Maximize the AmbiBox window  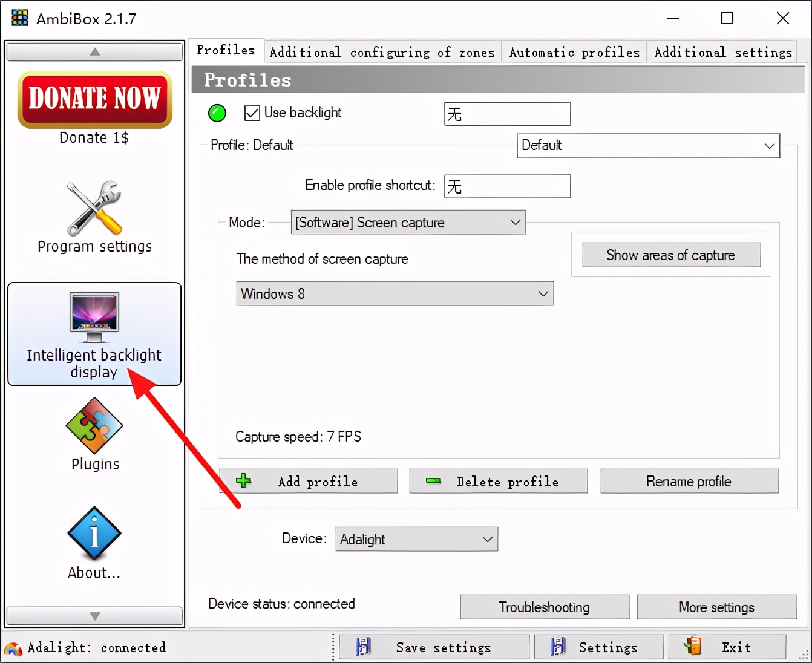click(727, 18)
